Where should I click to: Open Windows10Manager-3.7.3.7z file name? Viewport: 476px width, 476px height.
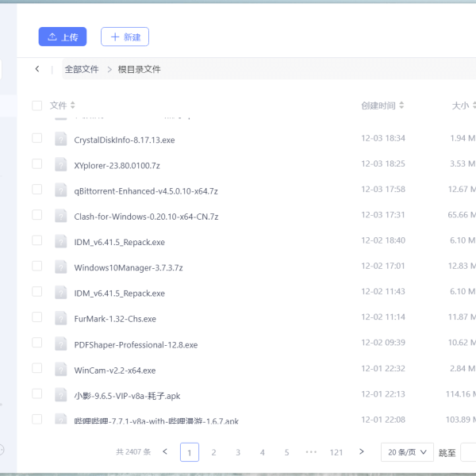tap(129, 268)
